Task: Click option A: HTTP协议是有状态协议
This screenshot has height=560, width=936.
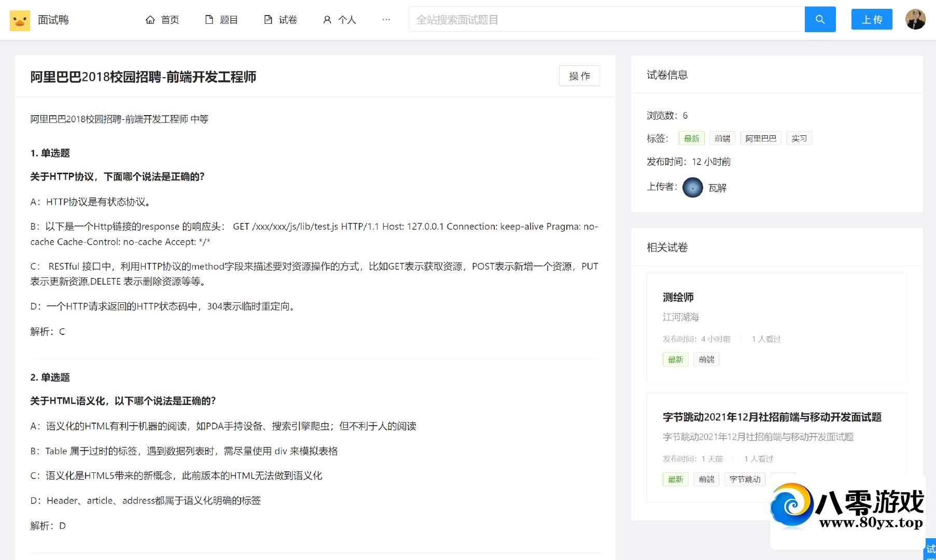Action: click(x=91, y=202)
